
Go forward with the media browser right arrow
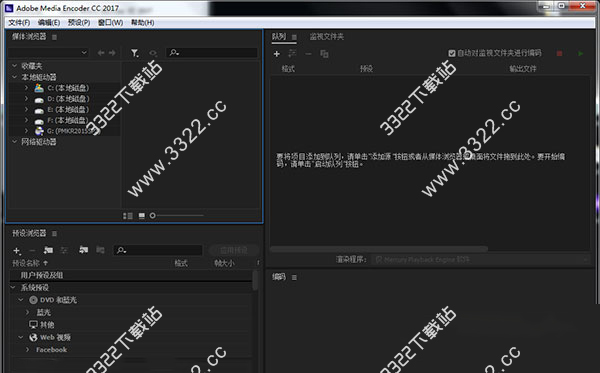point(112,53)
